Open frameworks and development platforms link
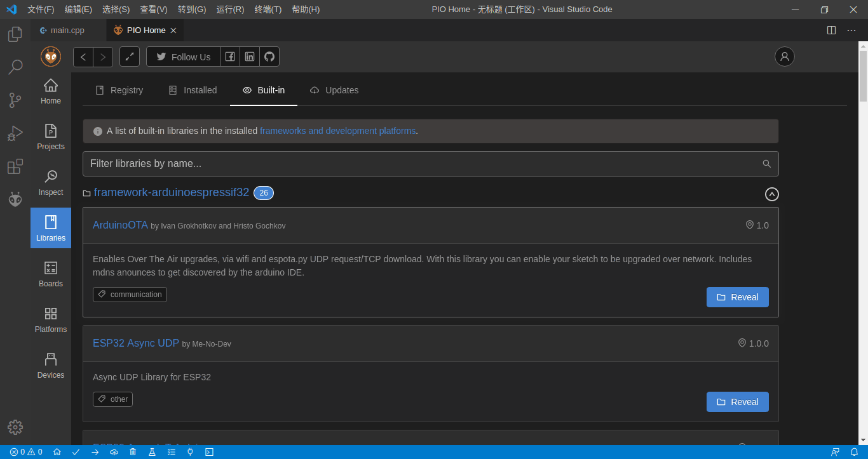868x459 pixels. pyautogui.click(x=338, y=131)
